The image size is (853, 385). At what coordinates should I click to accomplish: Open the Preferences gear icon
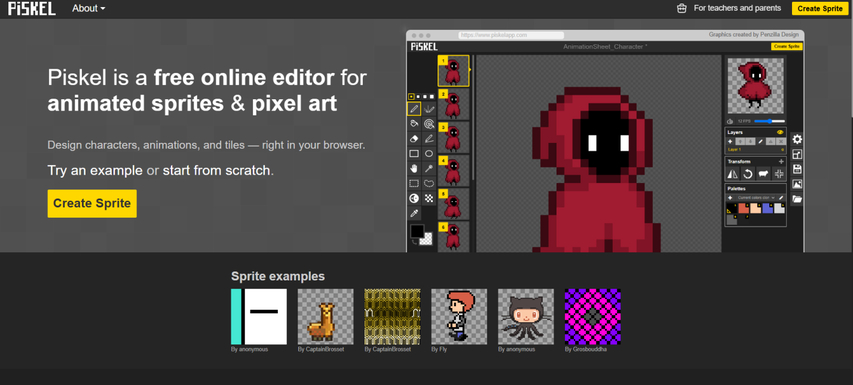point(797,139)
